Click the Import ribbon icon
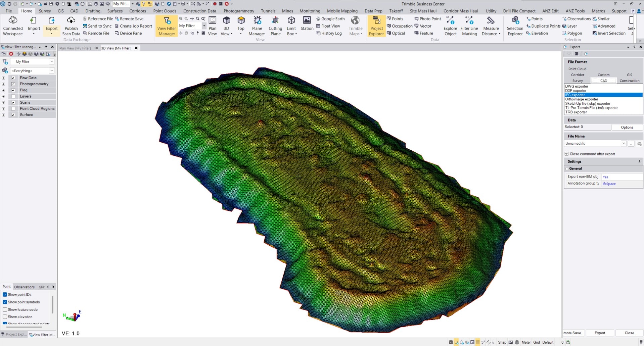Viewport: 644px width, 346px height. 34,26
